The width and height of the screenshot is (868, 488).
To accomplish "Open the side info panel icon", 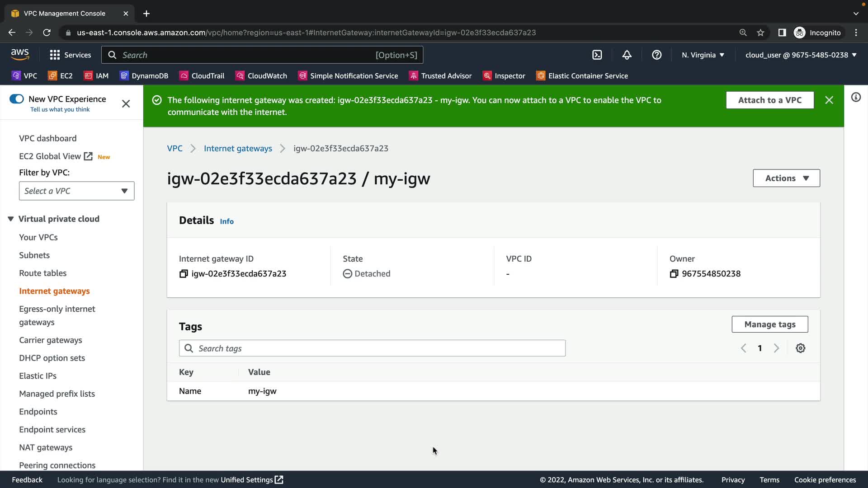I will coord(856,98).
